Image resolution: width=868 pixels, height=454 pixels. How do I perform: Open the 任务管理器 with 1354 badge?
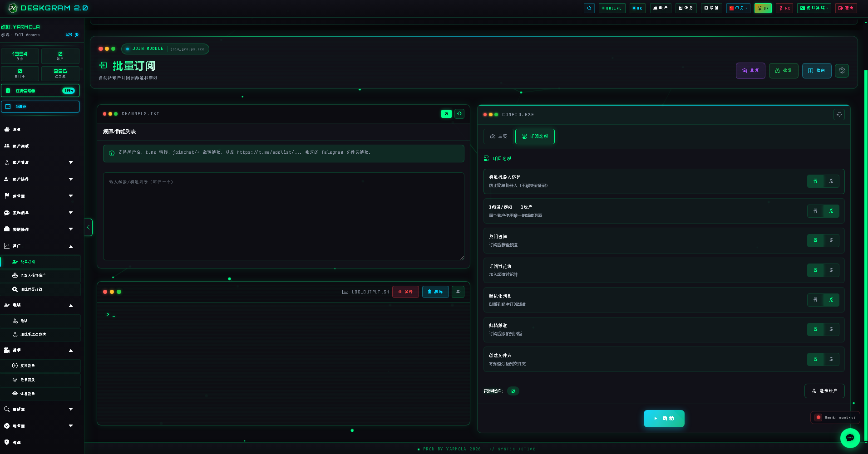point(40,91)
